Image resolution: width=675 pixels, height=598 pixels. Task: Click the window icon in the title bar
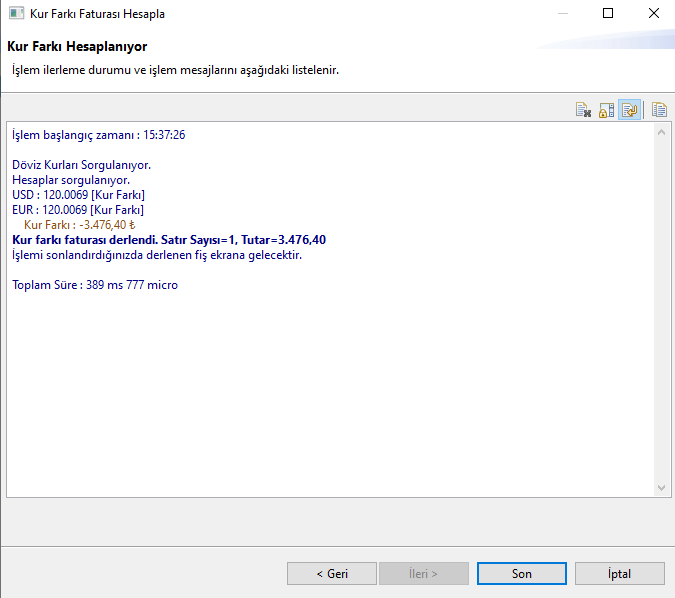click(x=16, y=14)
